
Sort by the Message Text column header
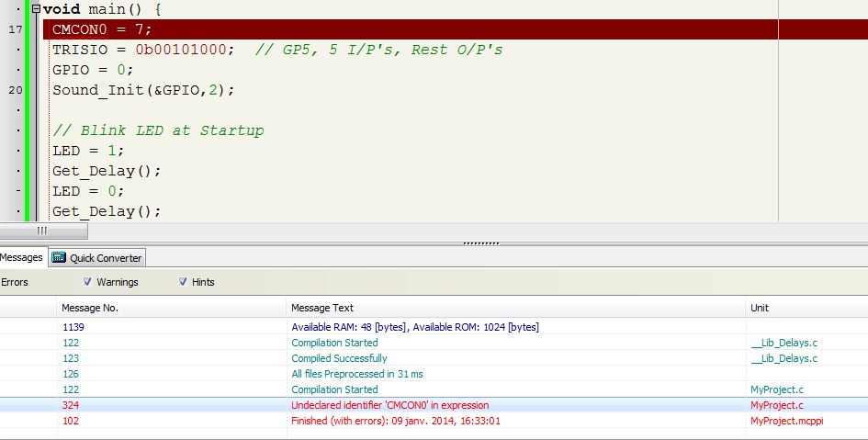[x=322, y=308]
